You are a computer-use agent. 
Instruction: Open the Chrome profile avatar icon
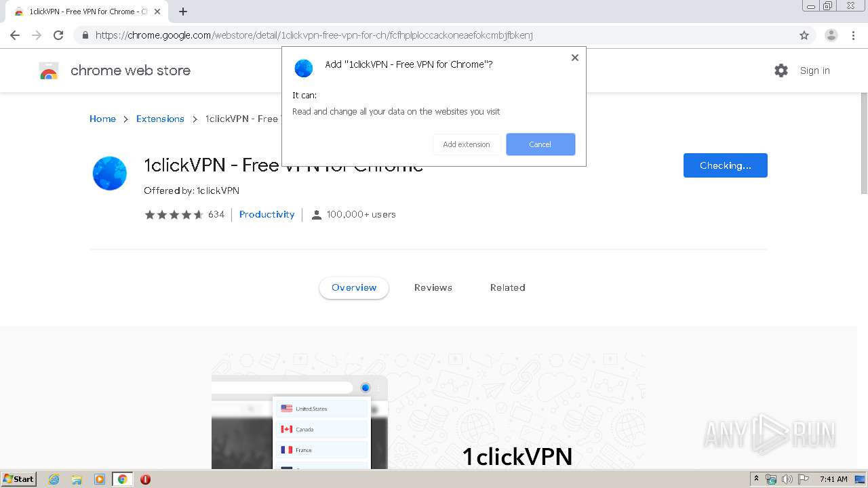[x=831, y=35]
